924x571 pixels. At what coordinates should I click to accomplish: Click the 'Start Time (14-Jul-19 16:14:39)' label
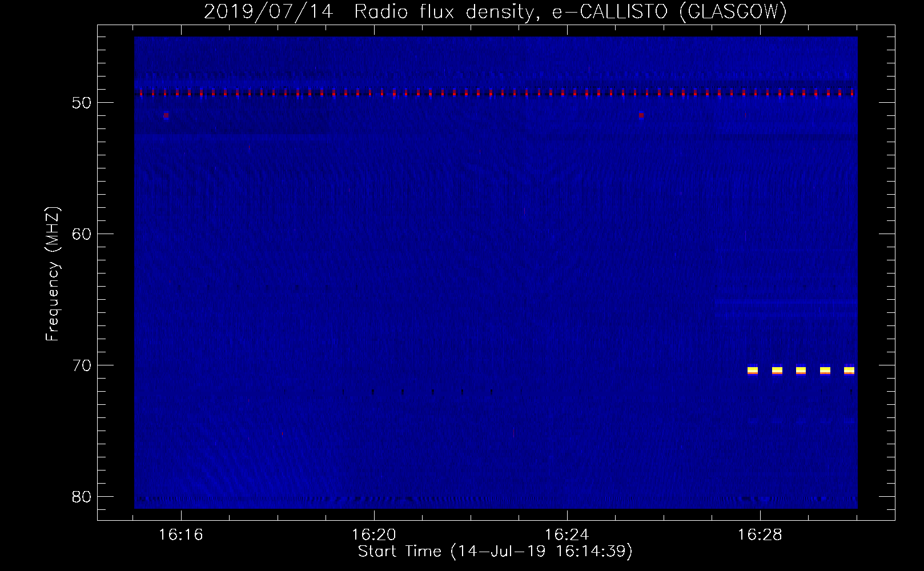tap(495, 552)
